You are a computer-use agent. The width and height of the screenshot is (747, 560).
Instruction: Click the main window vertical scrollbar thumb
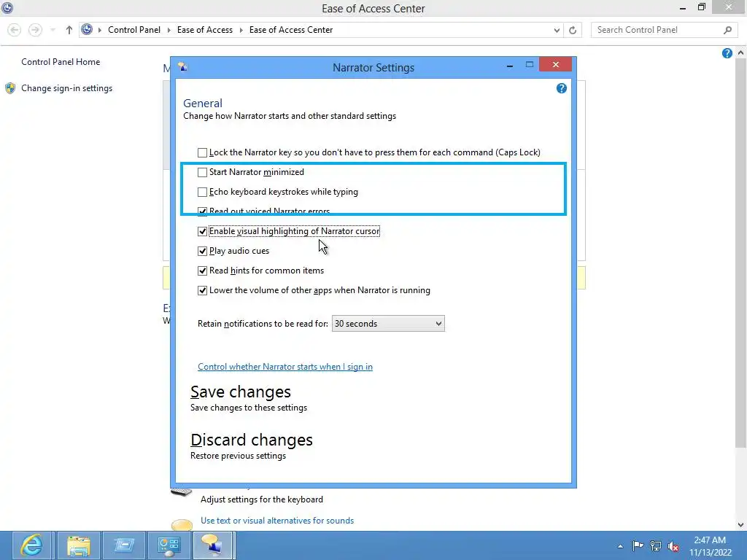[740, 253]
